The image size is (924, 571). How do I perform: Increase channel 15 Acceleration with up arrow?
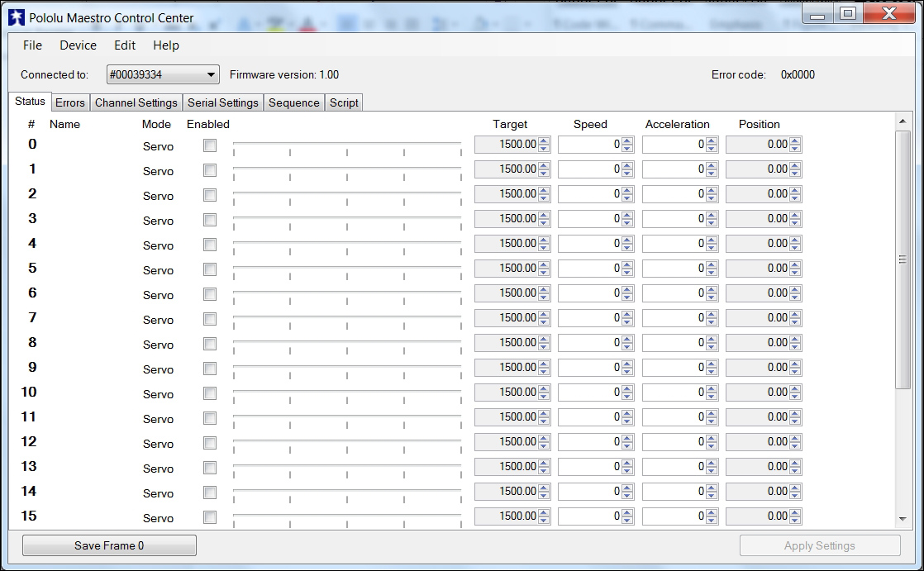(x=712, y=512)
